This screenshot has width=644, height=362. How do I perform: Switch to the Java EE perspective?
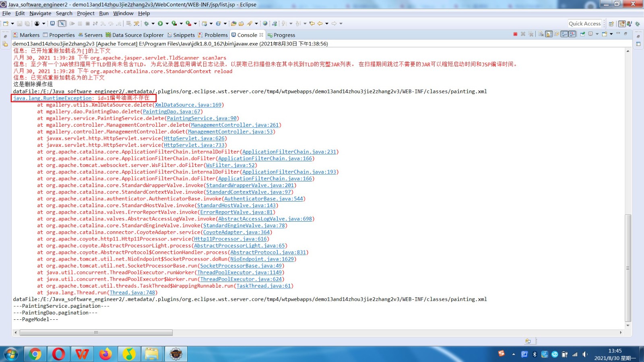pyautogui.click(x=622, y=24)
